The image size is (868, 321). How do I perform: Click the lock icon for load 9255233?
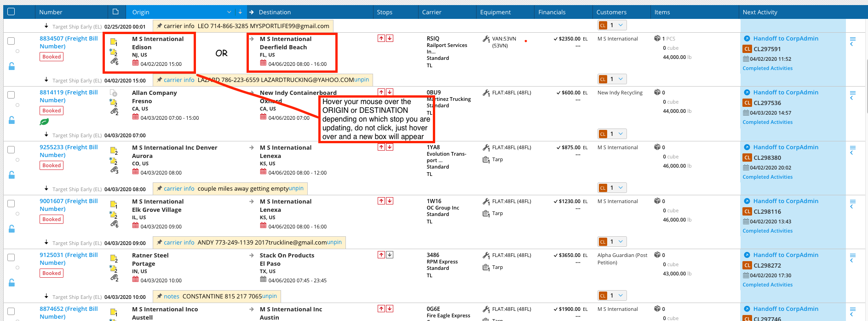(11, 175)
